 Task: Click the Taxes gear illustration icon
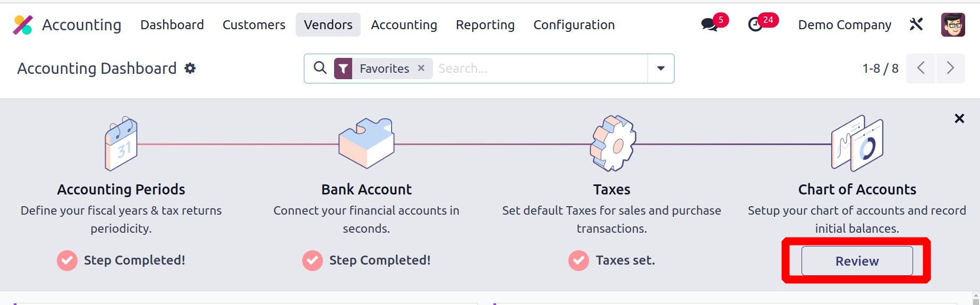coord(612,143)
